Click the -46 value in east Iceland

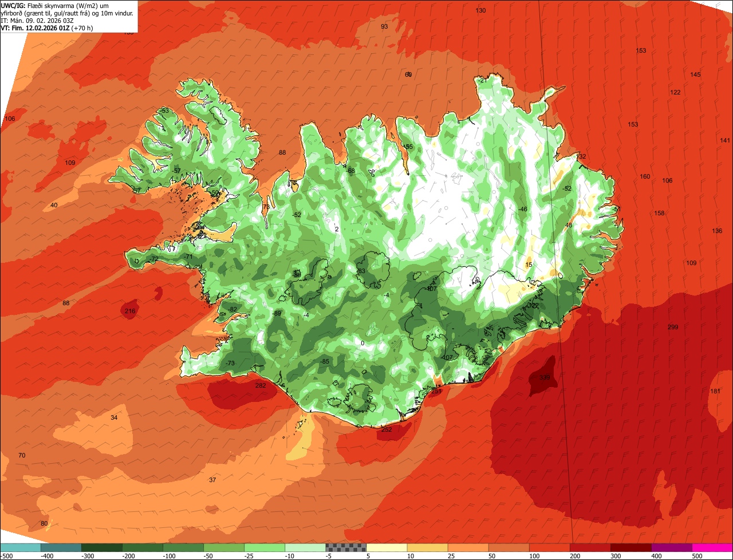pos(522,210)
